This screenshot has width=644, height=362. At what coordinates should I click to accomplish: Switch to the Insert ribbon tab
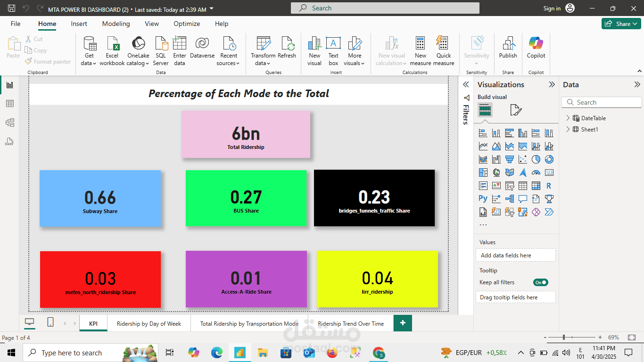tap(79, 24)
